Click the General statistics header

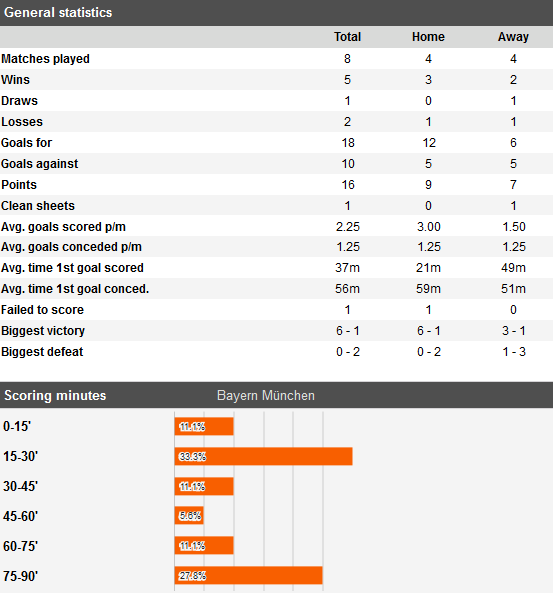pyautogui.click(x=58, y=13)
